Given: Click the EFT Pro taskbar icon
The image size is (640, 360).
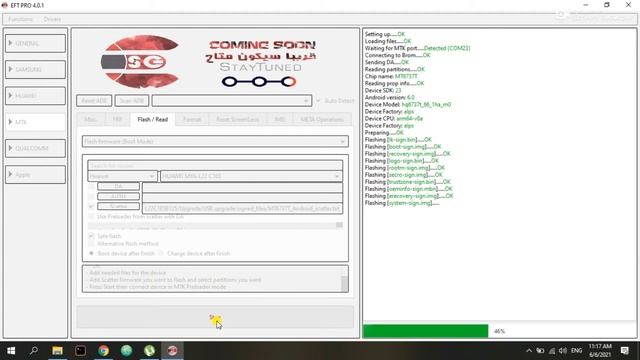Looking at the screenshot, I should 172,350.
